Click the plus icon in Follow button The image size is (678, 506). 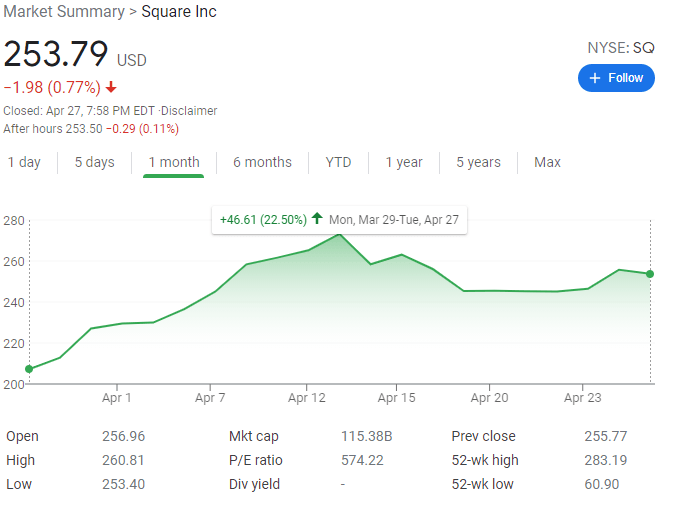[x=595, y=78]
